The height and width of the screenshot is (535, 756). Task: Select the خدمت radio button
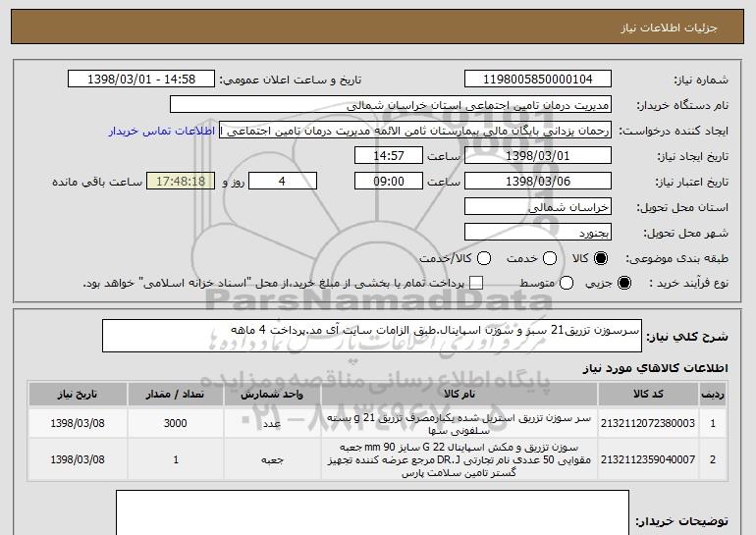(550, 259)
